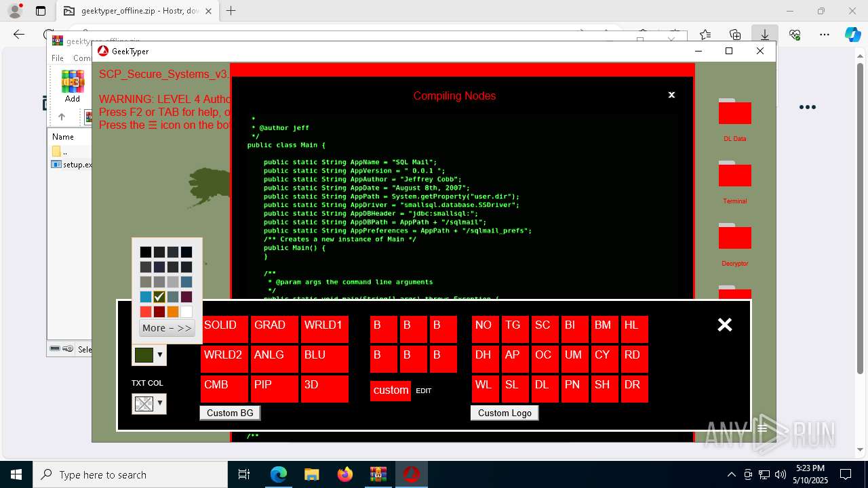This screenshot has width=868, height=488.
Task: Pick the checked olive green swatch
Action: (x=159, y=297)
